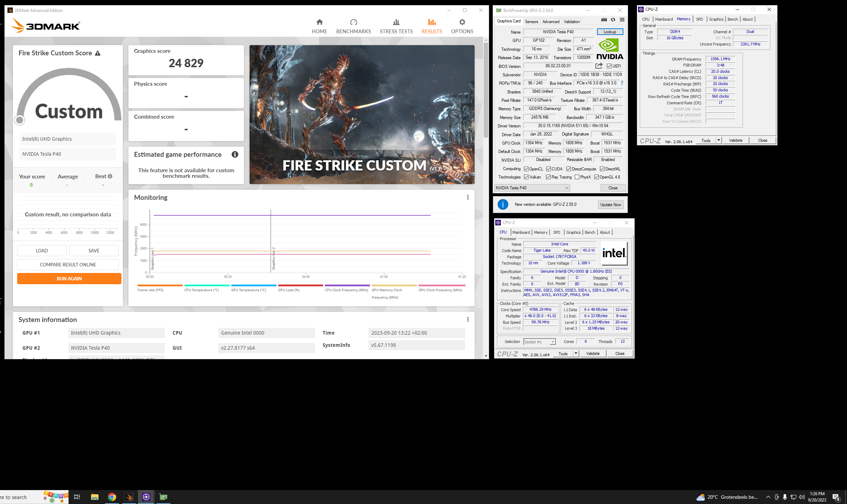Click the RUN AGAIN button

(x=69, y=279)
